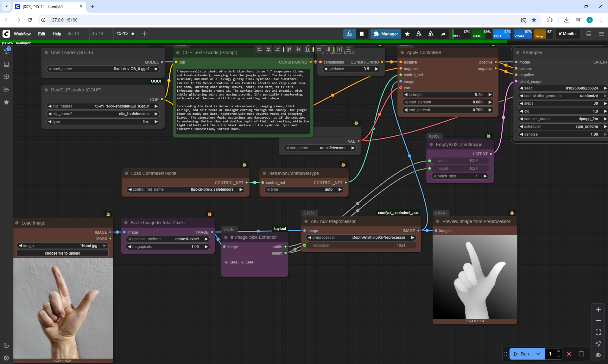
Task: Open the sampler_name dpmpp_2m dropdown
Action: tap(562, 119)
